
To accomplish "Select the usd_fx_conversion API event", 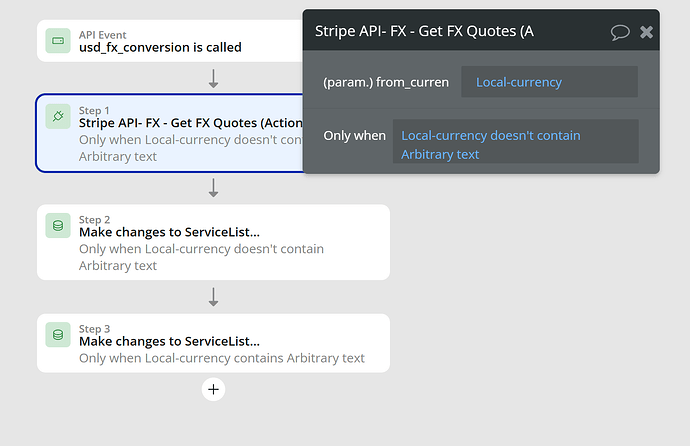I will [x=170, y=41].
